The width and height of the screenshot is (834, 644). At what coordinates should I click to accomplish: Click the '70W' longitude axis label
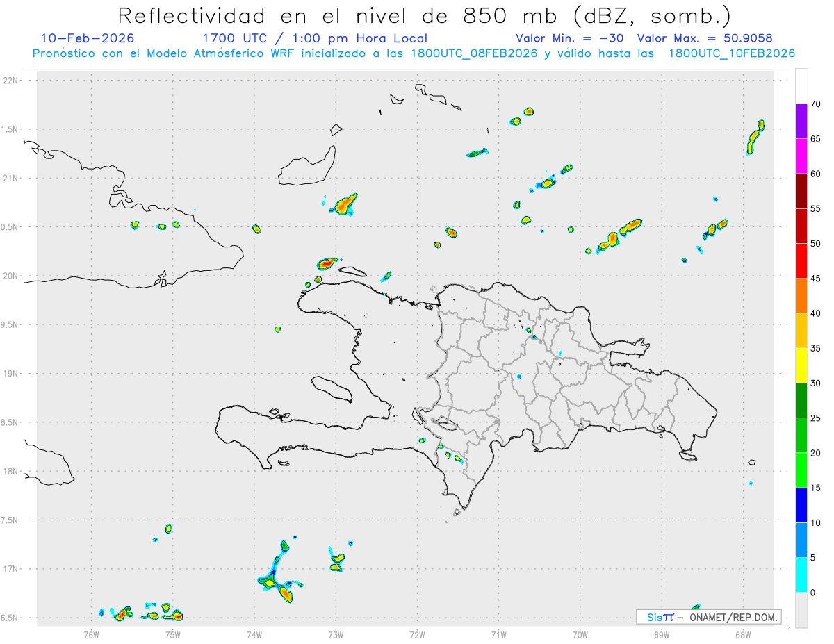click(x=580, y=634)
